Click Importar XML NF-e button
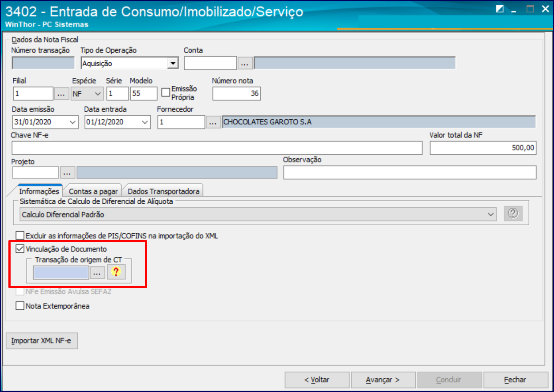This screenshot has width=554, height=392. click(x=42, y=341)
